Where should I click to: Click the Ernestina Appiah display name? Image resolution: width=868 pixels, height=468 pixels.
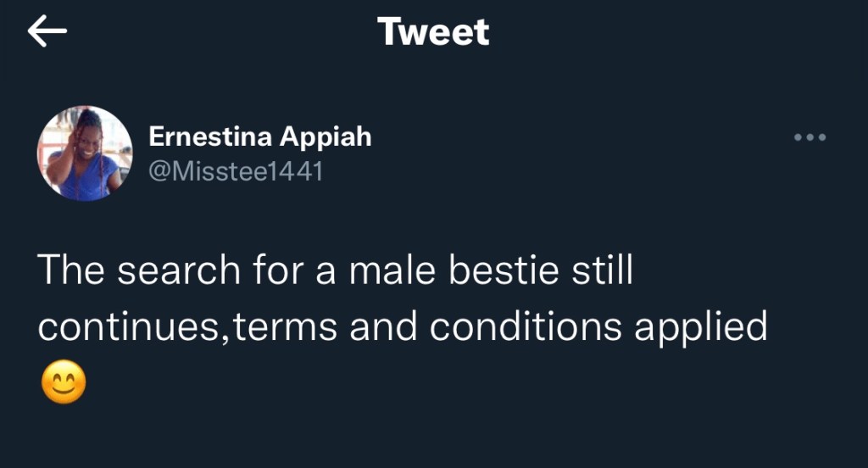pyautogui.click(x=260, y=136)
